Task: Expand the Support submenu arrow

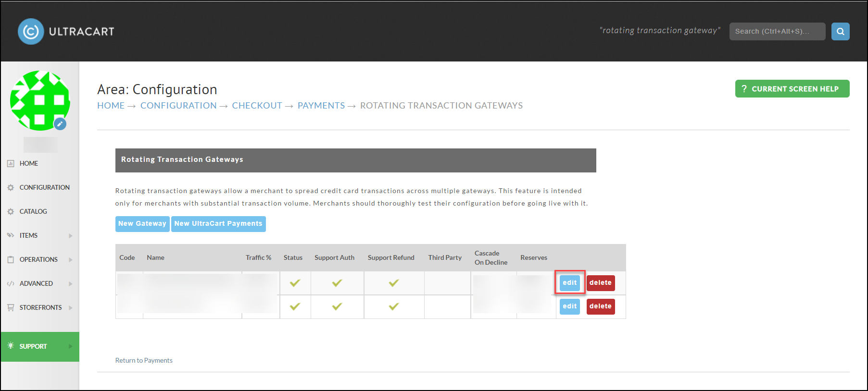Action: (71, 346)
